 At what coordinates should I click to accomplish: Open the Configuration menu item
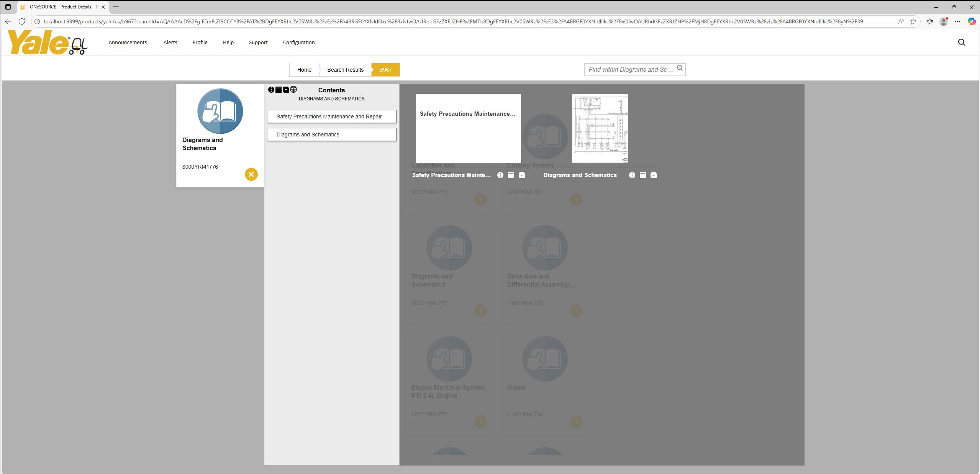(298, 42)
